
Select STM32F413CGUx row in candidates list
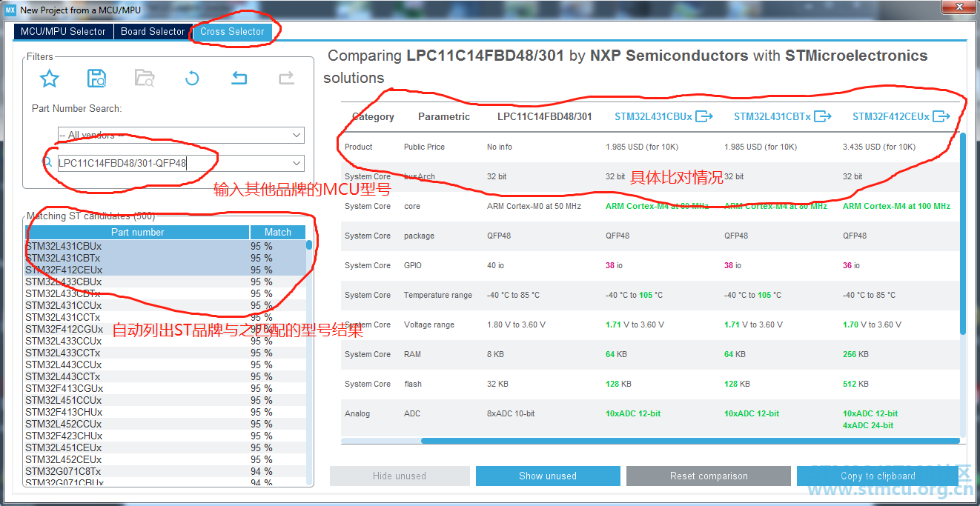[165, 388]
